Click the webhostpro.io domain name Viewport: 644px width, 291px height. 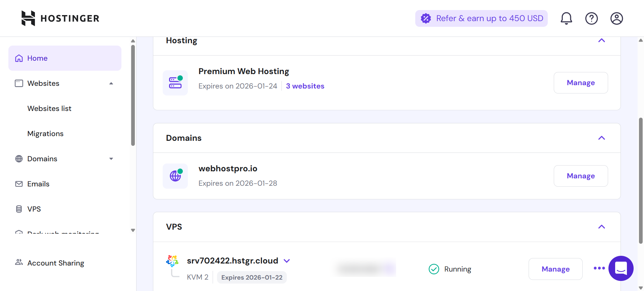pos(228,168)
